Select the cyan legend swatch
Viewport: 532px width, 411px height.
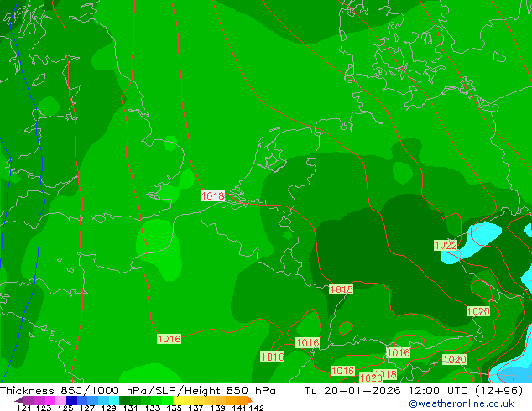(114, 400)
